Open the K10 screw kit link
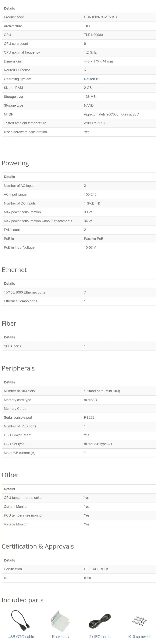Viewport: 156px width, 644px height. point(139,637)
